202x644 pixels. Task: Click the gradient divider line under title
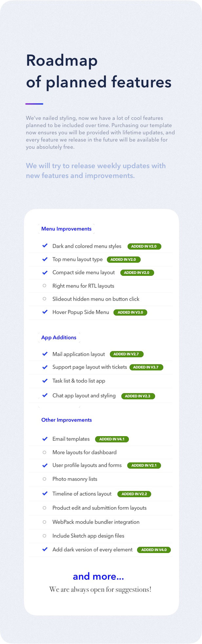pyautogui.click(x=34, y=104)
